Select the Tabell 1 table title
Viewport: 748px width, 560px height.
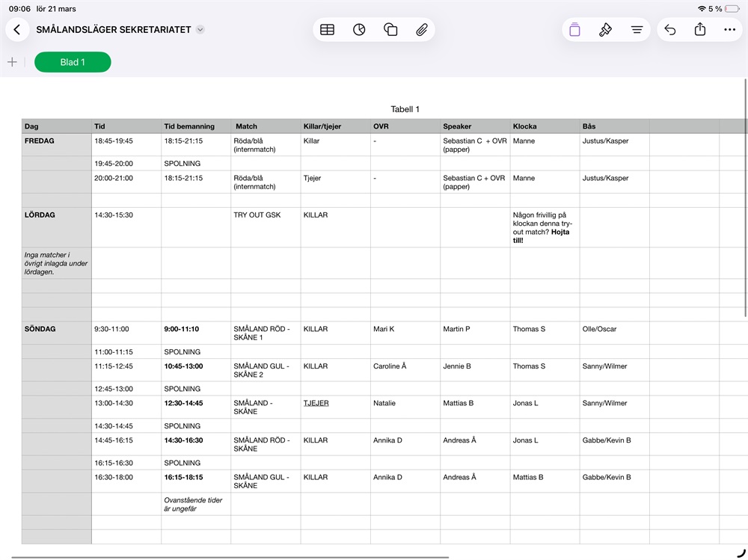[405, 109]
